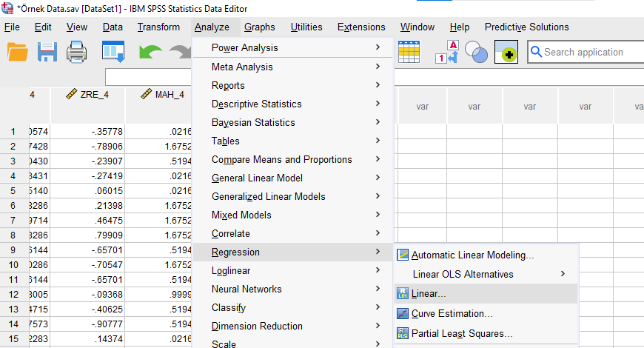This screenshot has width=644, height=348.
Task: Click the overlapping circles Use Sets icon
Action: click(477, 53)
